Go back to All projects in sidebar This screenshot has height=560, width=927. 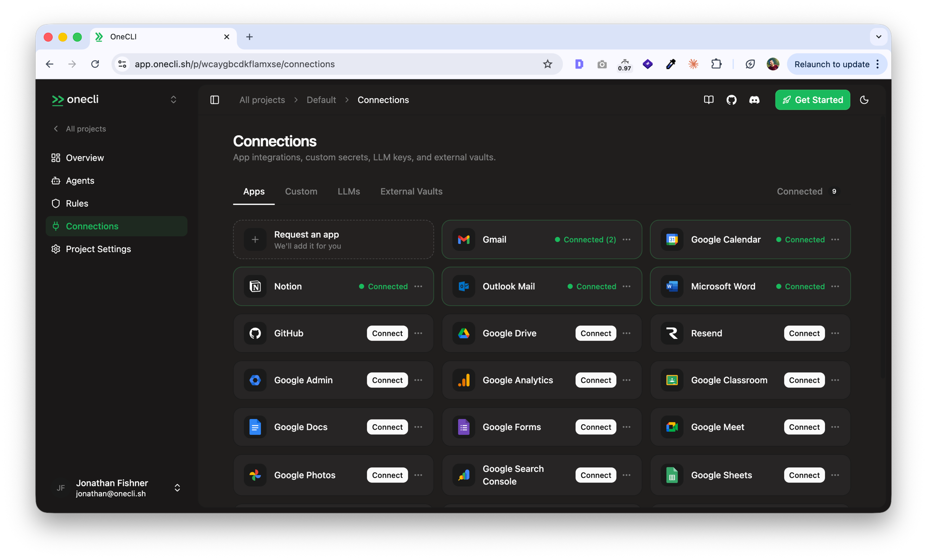tap(80, 129)
